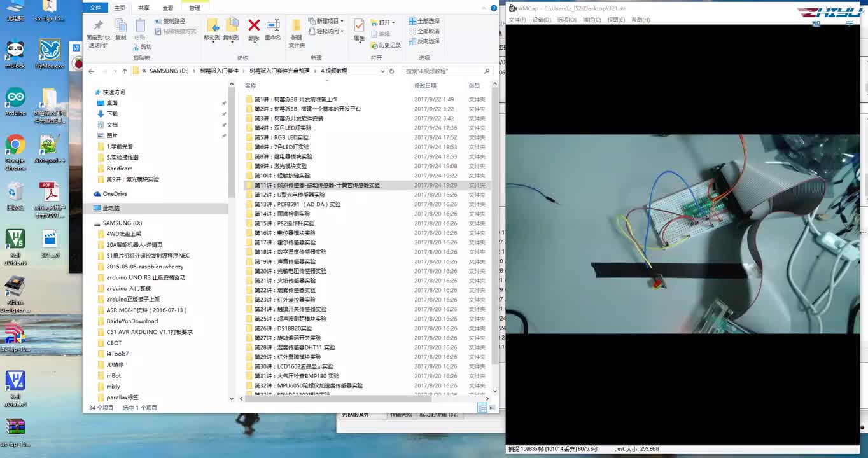Select Downloads (下载) in Quick access

pyautogui.click(x=112, y=114)
